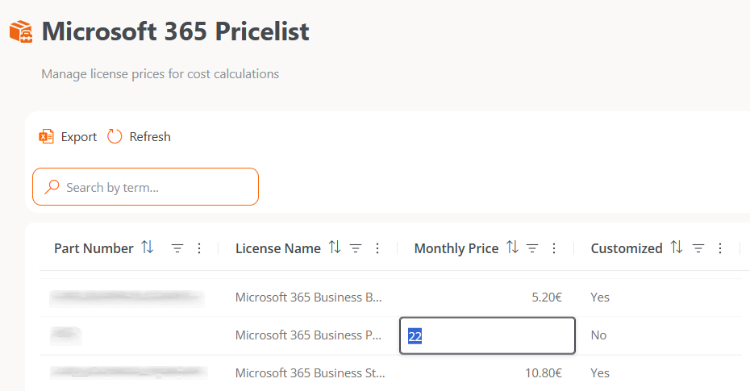Open License Name column options menu
This screenshot has height=391, width=750.
[x=377, y=248]
